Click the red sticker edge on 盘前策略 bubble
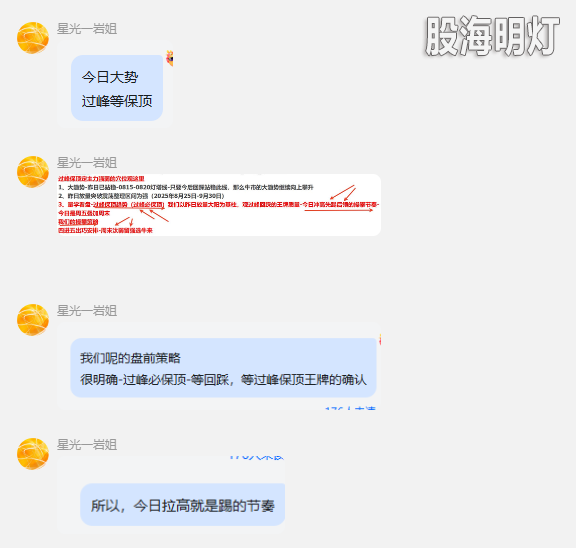This screenshot has width=576, height=548. coord(380,340)
